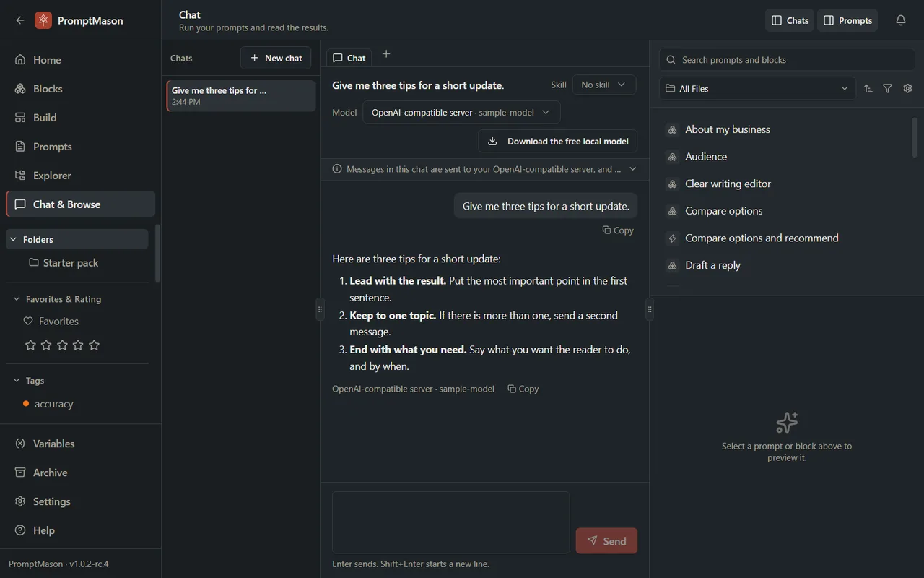924x578 pixels.
Task: Open prompts panel settings gear
Action: tap(908, 88)
